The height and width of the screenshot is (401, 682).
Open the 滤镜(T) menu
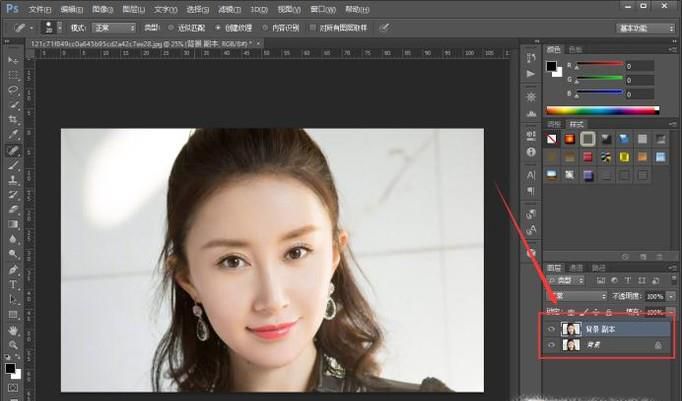[x=229, y=9]
